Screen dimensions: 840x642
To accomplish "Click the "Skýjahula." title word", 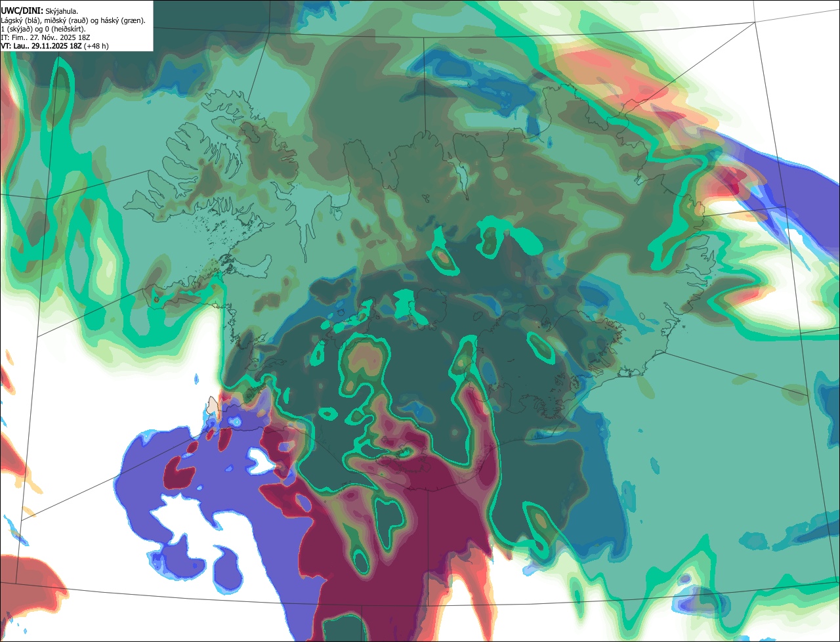I will (62, 12).
